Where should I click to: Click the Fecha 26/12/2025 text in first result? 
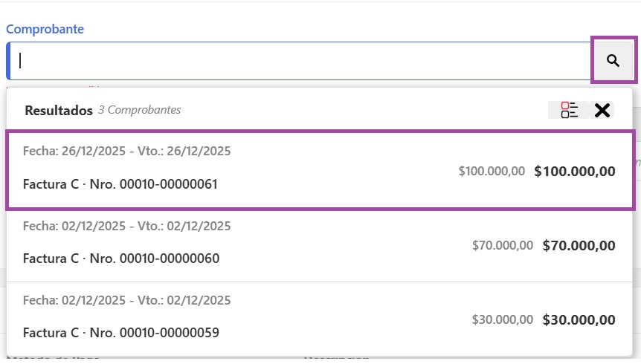(69, 152)
